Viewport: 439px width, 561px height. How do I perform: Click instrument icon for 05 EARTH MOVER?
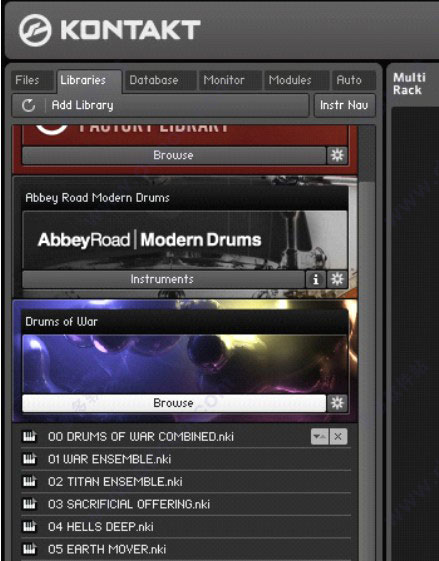click(29, 549)
